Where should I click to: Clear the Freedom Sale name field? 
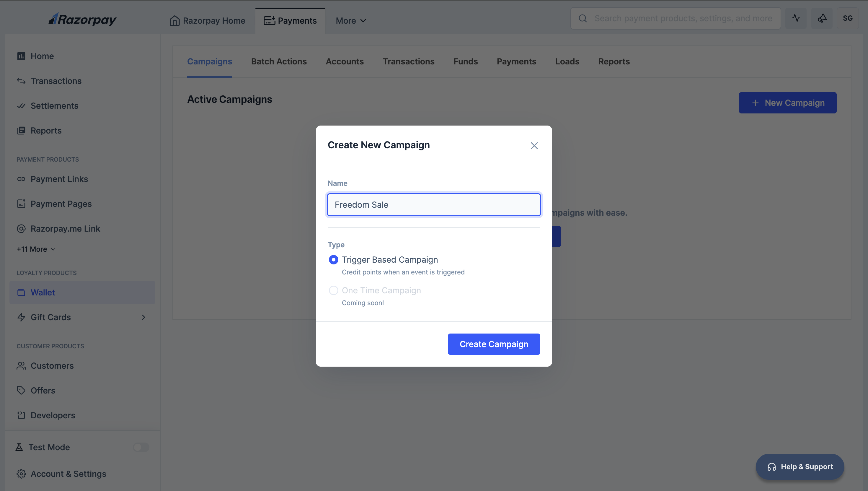434,204
